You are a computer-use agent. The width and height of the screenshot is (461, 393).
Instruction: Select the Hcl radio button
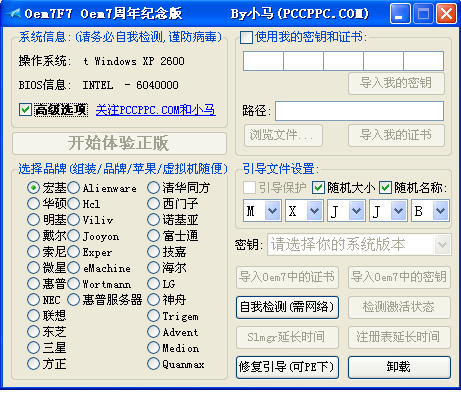(x=73, y=203)
